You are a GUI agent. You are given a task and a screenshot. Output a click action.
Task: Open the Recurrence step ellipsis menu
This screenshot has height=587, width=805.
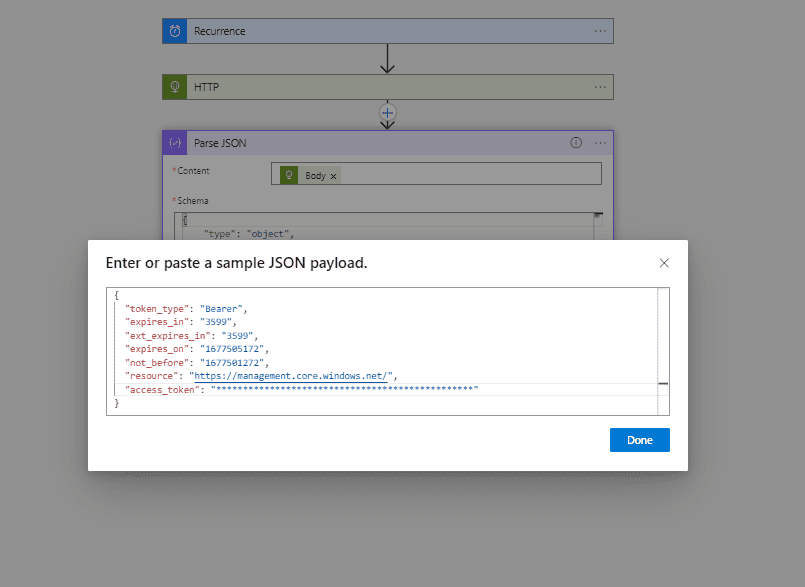point(600,31)
